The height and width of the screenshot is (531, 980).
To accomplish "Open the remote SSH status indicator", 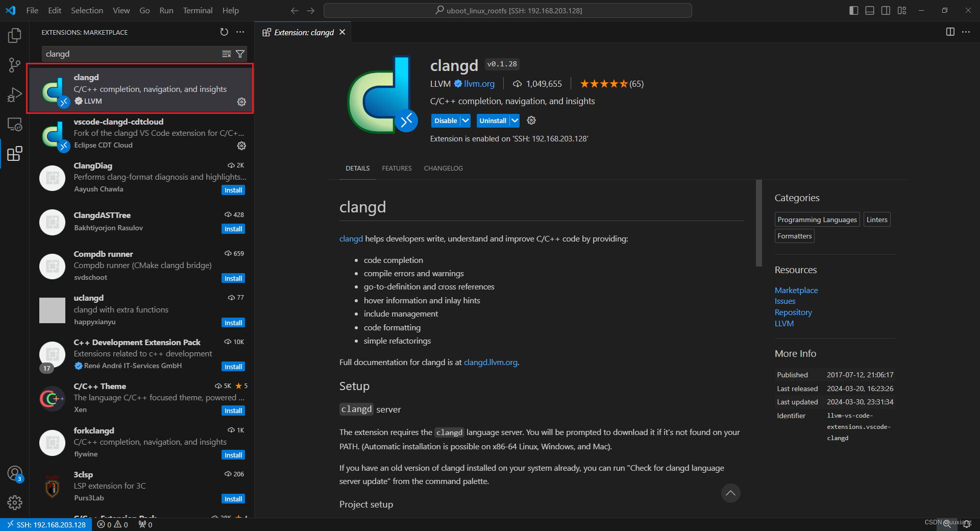I will (46, 525).
